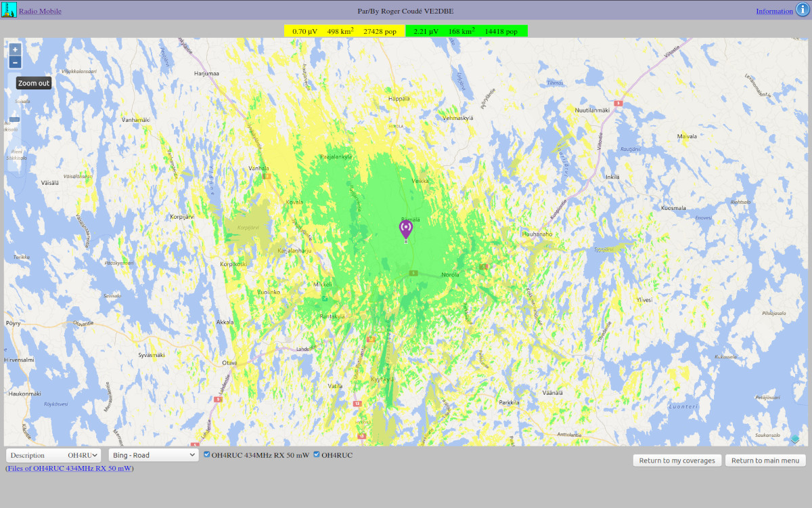Open Files of OH4RUC 434MHz RX 50 mW
The image size is (812, 508).
click(x=70, y=468)
